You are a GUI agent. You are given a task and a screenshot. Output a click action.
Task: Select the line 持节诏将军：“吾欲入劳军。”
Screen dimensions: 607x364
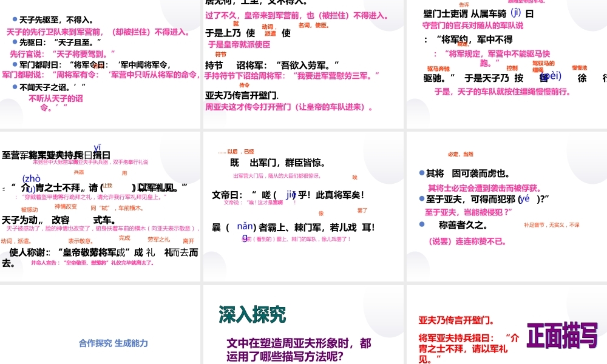(x=272, y=66)
